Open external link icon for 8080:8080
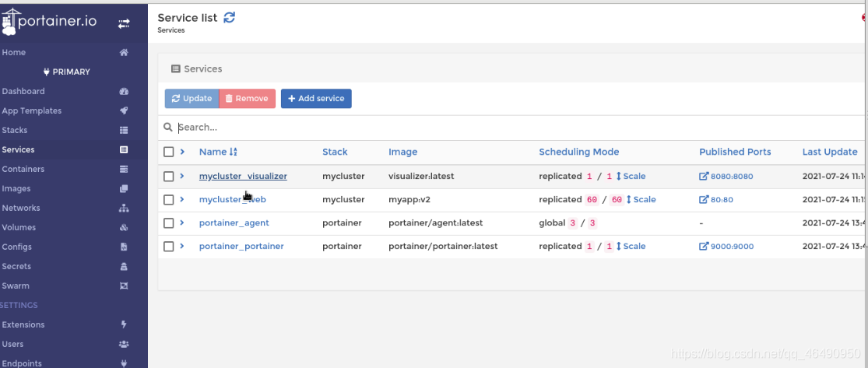Screen dimensions: 868x368 (704, 177)
